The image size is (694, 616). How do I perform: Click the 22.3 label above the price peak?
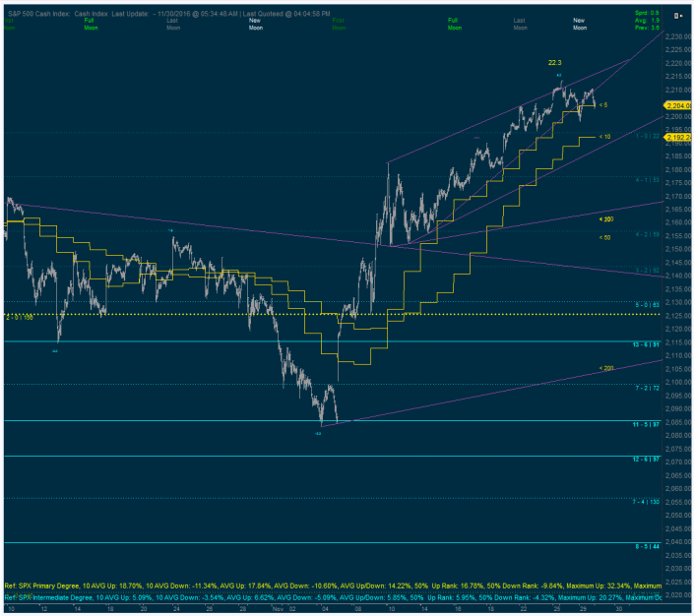point(554,63)
